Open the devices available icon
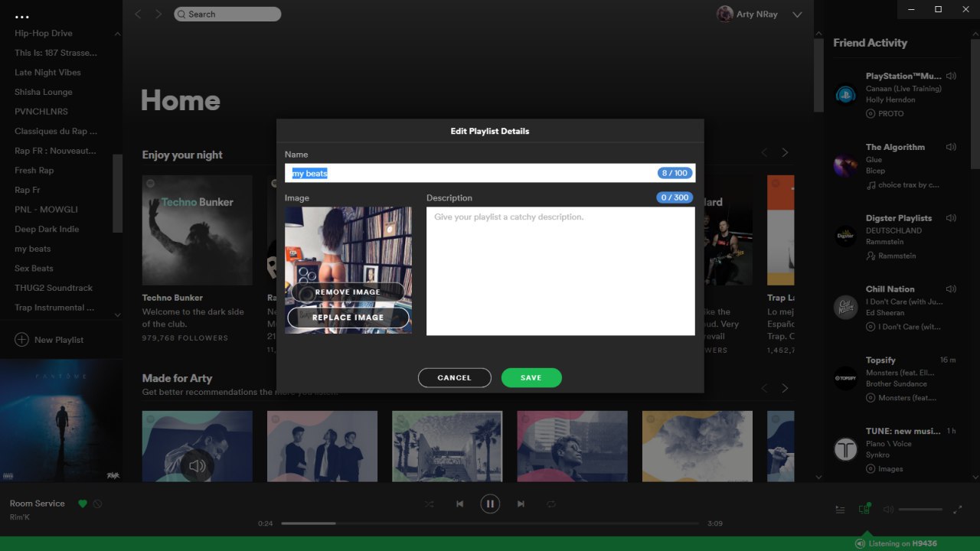Screen dimensions: 980x551 point(864,509)
